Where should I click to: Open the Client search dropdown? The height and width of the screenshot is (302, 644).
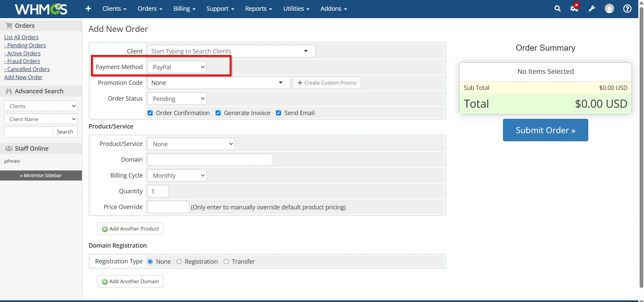231,51
